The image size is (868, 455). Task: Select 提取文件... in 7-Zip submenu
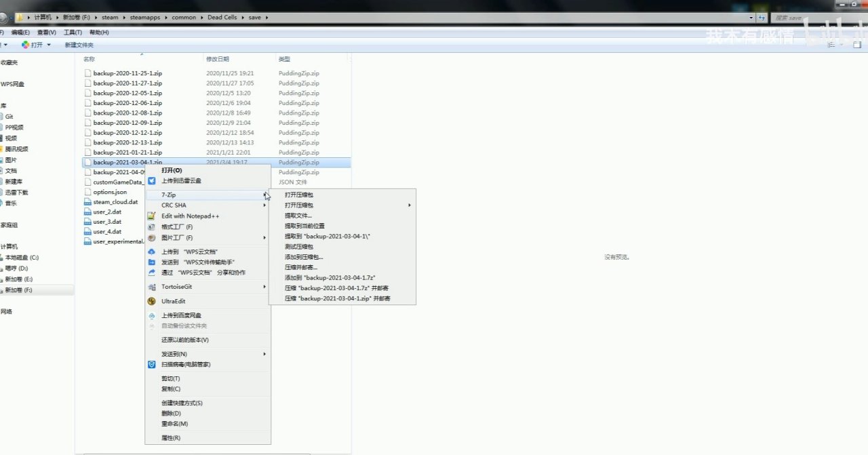click(x=342, y=216)
